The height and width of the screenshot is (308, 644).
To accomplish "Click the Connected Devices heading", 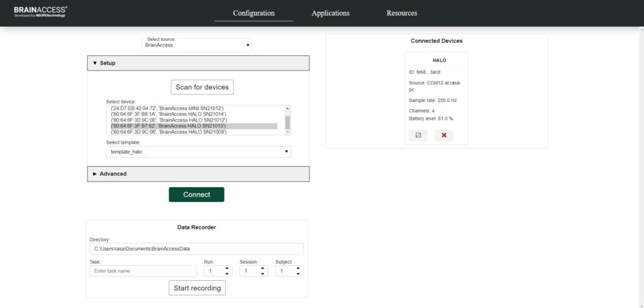I will click(436, 41).
